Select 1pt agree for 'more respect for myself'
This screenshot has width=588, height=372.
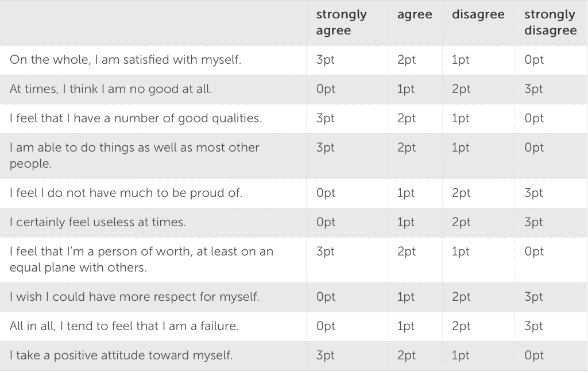tap(406, 297)
